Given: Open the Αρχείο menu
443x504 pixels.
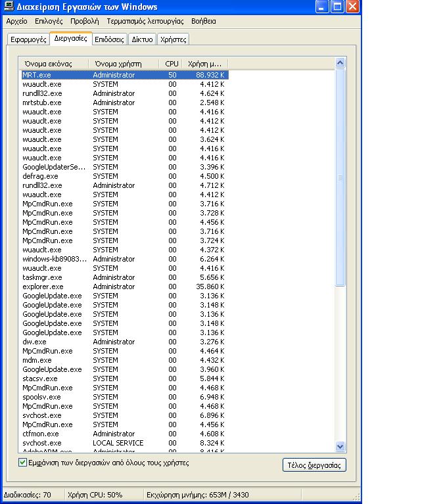Looking at the screenshot, I should point(16,21).
